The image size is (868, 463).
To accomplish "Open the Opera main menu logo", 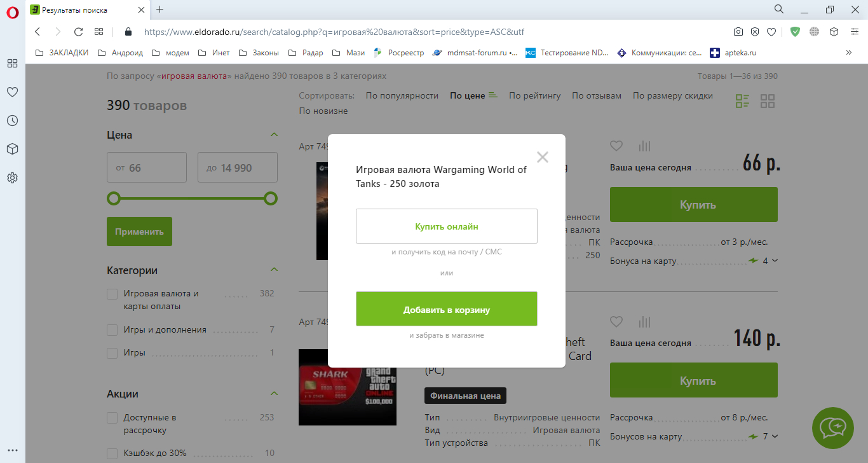I will tap(12, 13).
